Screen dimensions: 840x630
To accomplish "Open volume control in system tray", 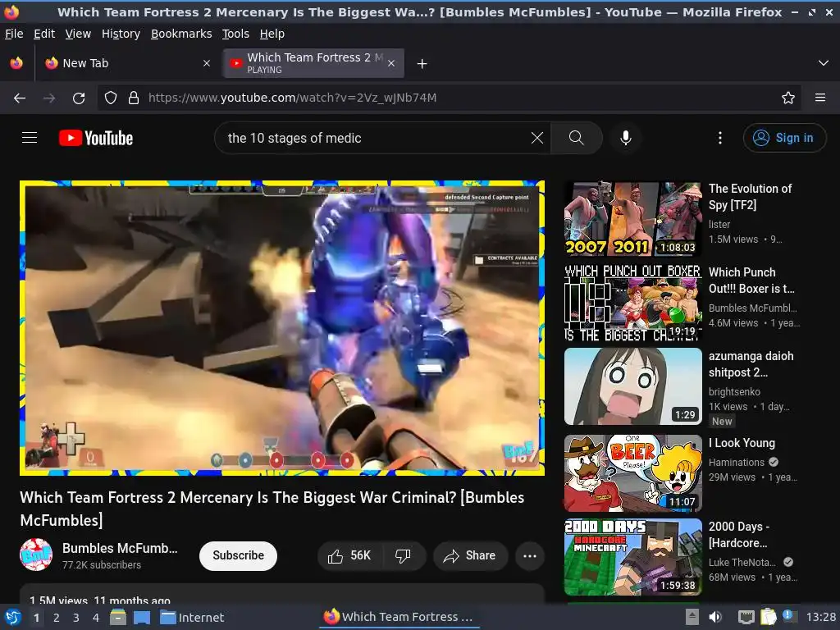I will pyautogui.click(x=715, y=617).
